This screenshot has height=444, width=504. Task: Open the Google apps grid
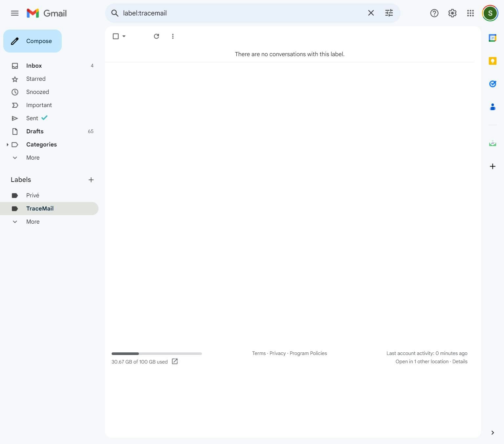pyautogui.click(x=470, y=13)
